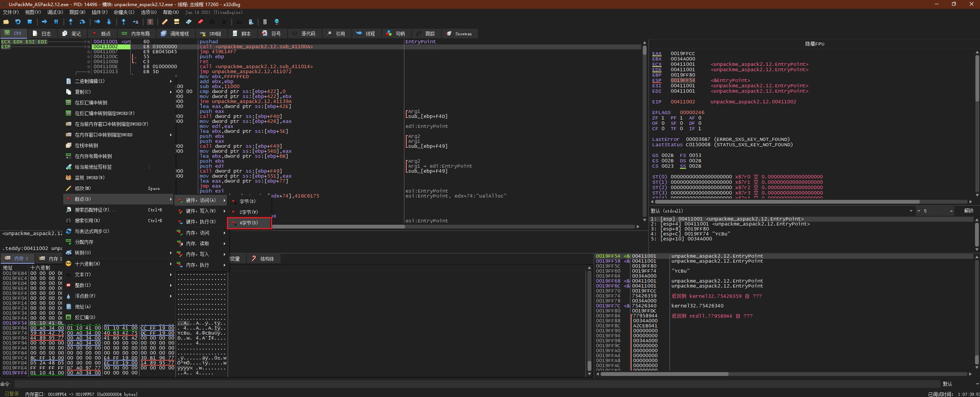Viewport: 980px width, 397px height.
Task: Toggle the CF flag value
Action: pos(663,129)
